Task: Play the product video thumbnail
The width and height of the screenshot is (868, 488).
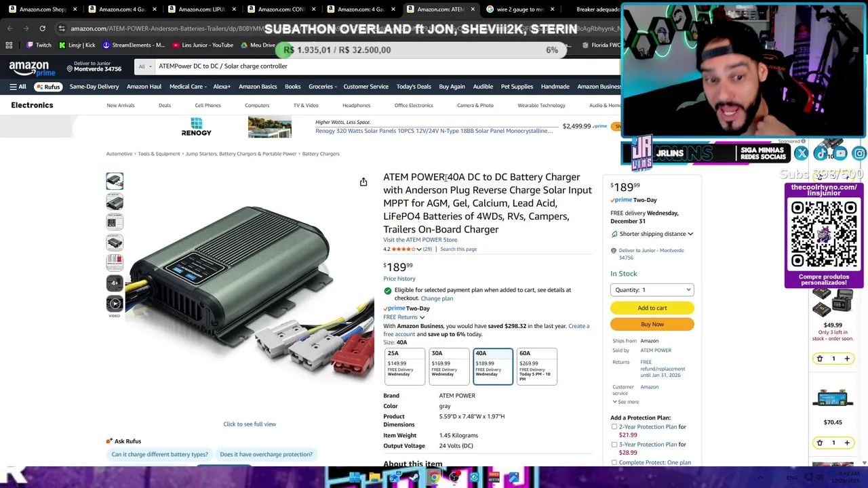Action: tap(115, 304)
